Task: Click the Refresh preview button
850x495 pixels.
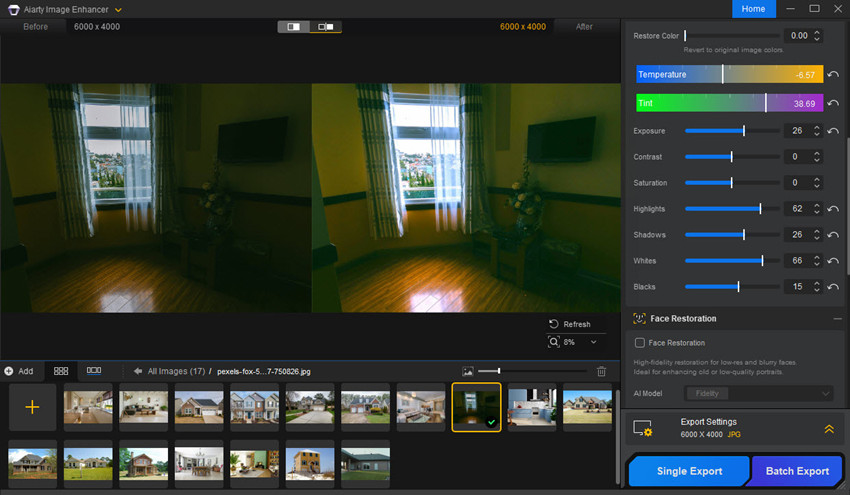Action: tap(570, 324)
